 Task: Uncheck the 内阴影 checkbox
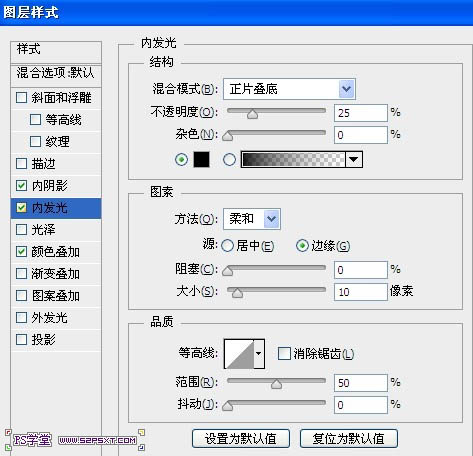22,186
